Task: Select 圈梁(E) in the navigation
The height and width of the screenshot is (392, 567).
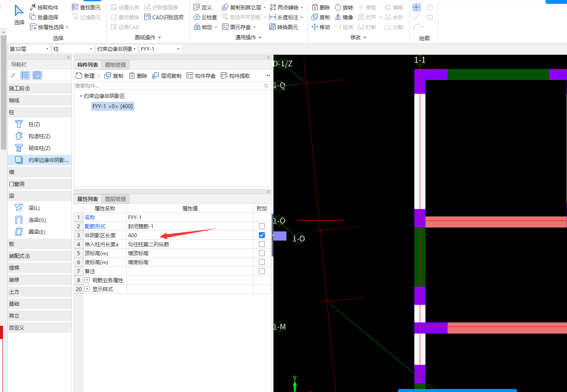Action: tap(39, 232)
